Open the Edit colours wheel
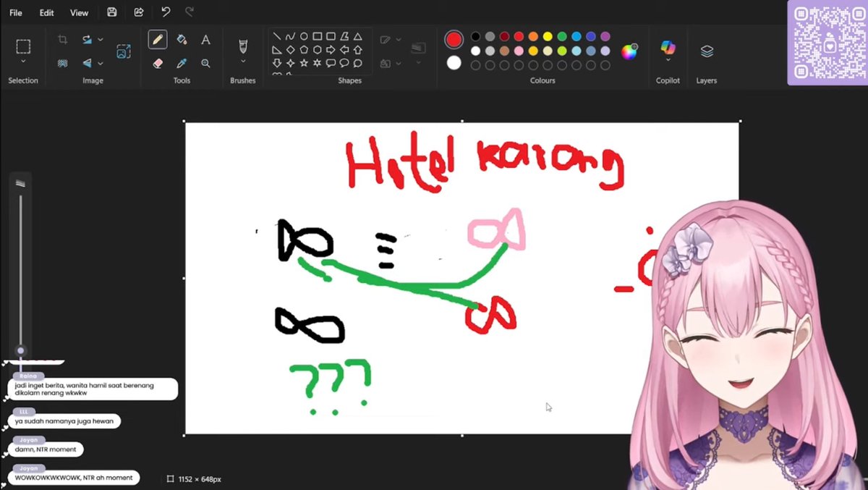 (629, 51)
